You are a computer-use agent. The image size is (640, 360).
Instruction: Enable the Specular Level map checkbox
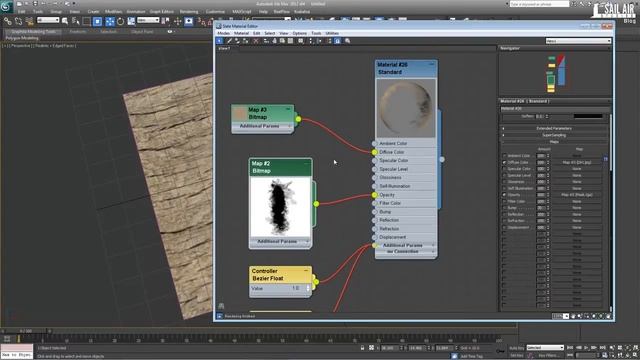tap(504, 176)
